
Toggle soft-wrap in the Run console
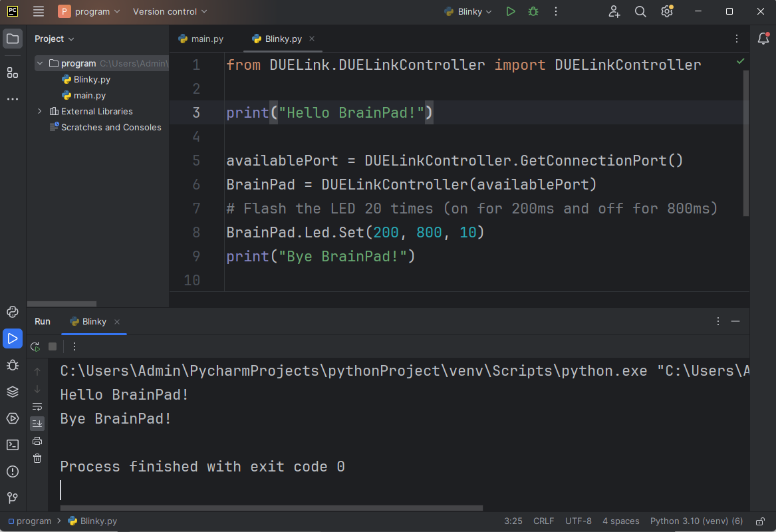(37, 406)
